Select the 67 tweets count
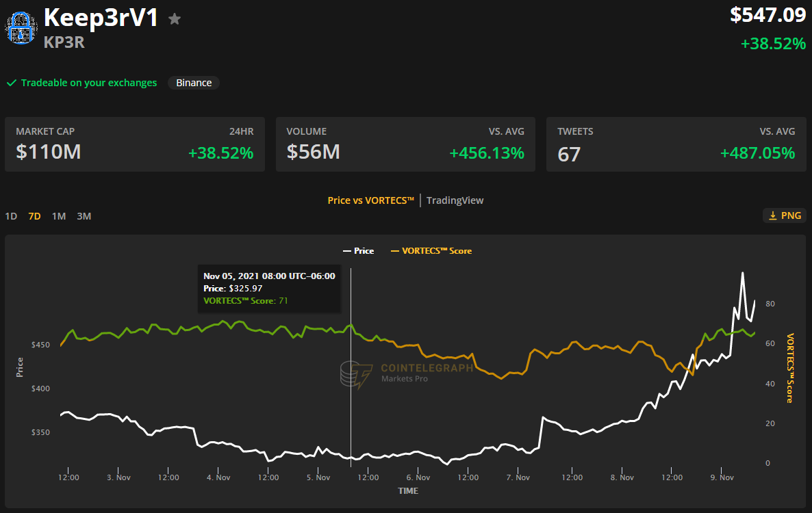Screen dimensions: 812x513 569,154
